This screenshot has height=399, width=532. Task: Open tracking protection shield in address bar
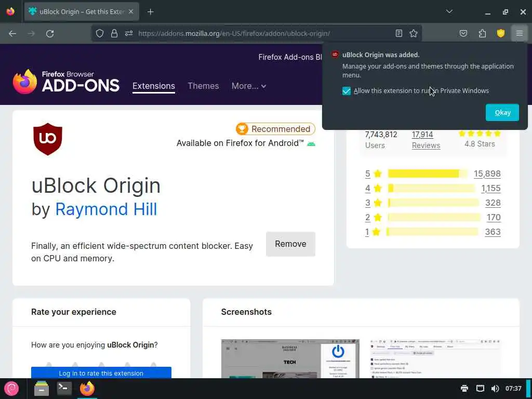coord(99,33)
